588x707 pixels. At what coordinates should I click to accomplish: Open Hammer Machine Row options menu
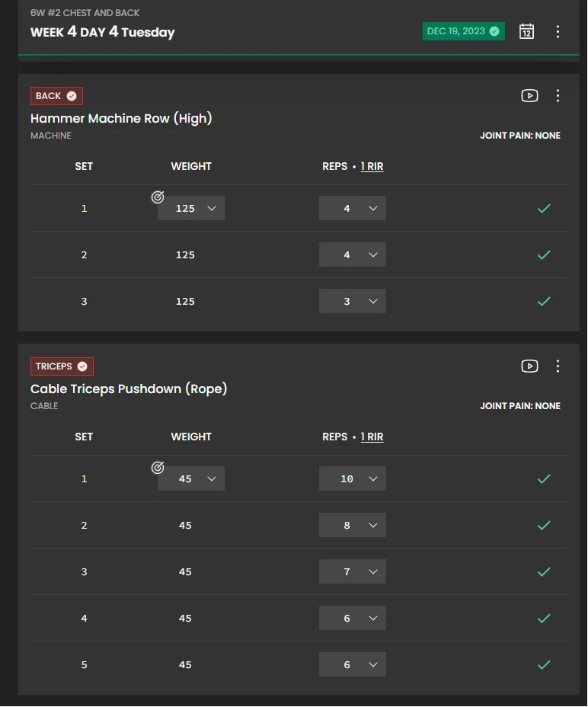(558, 95)
